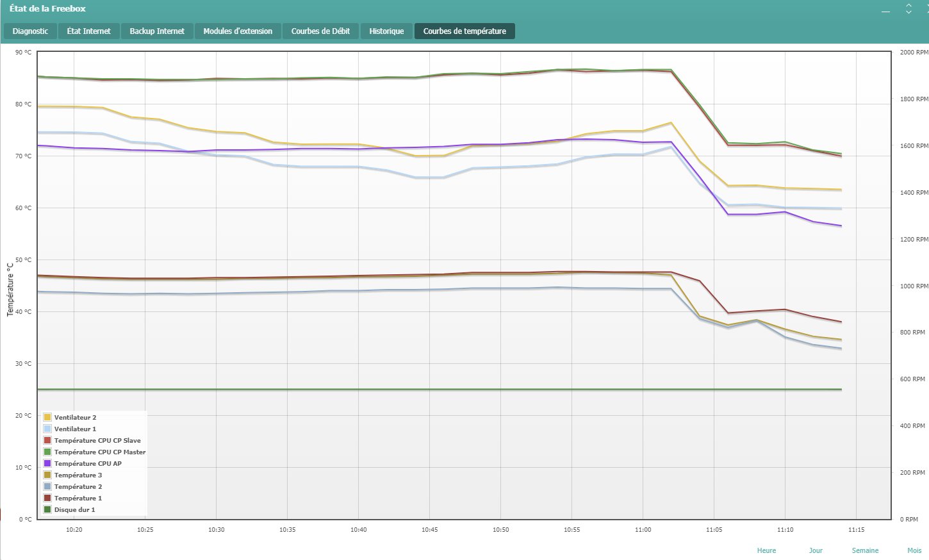Go to Modules d'extension tab
Viewport: 929px width, 560px height.
click(x=238, y=31)
